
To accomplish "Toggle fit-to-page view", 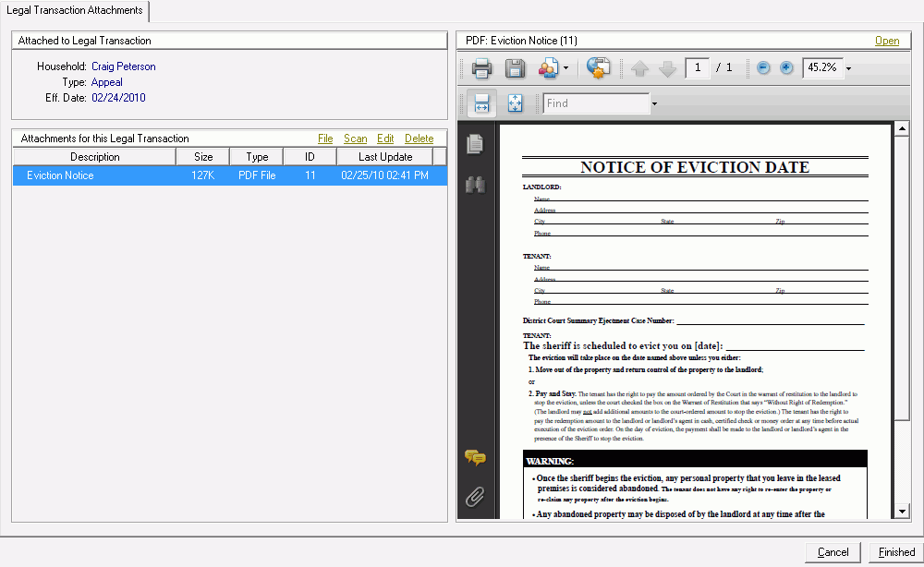I will [x=515, y=103].
